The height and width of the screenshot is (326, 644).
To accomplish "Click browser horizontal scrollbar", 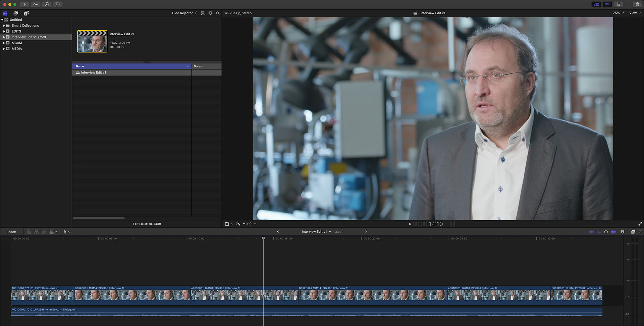I will click(99, 218).
